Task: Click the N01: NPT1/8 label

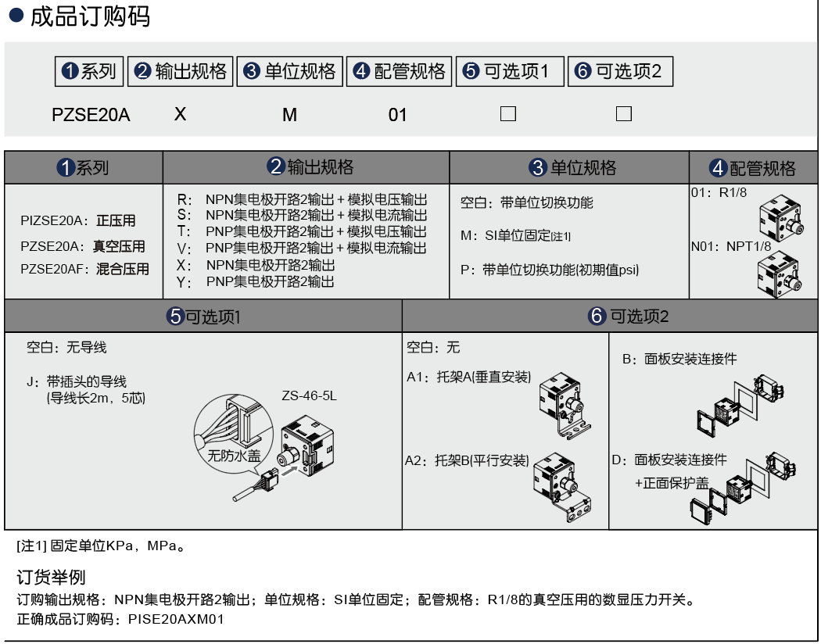Action: click(x=731, y=246)
